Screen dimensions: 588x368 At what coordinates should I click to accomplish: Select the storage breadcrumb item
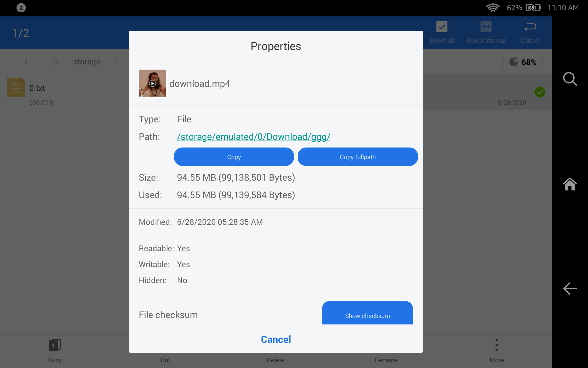coord(87,62)
